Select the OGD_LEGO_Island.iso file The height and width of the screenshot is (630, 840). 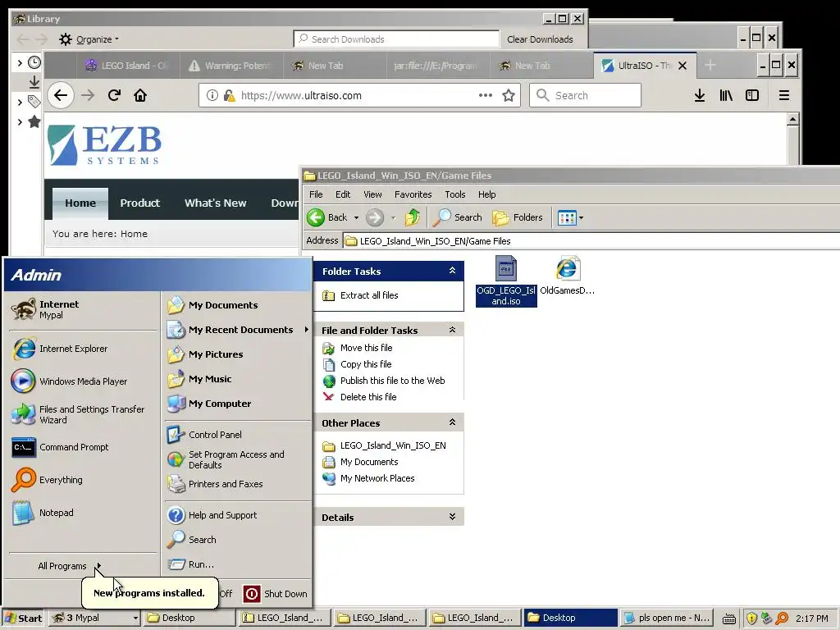pyautogui.click(x=506, y=281)
